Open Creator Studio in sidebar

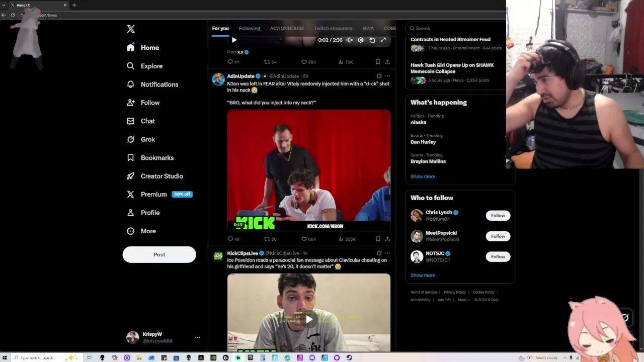coord(154,176)
